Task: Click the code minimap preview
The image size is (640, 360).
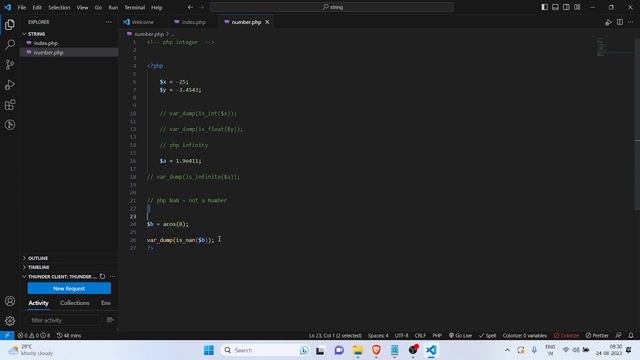Action: [602, 47]
